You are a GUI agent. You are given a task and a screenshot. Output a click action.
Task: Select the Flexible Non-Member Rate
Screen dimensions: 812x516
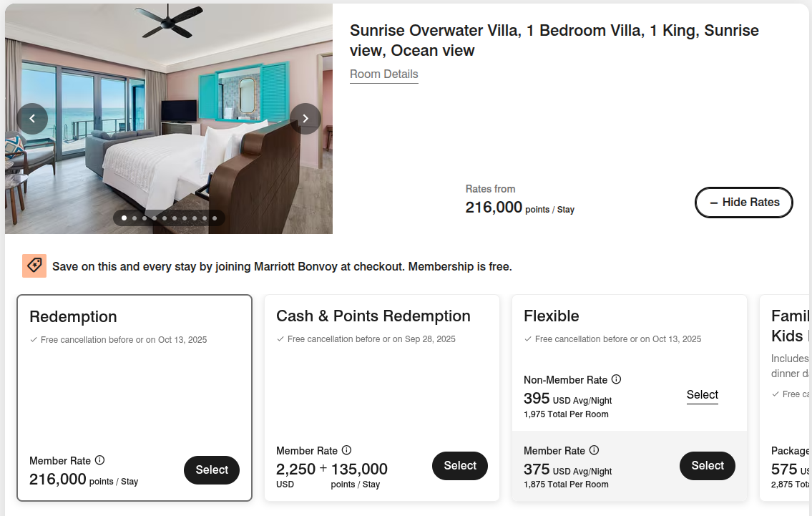pyautogui.click(x=702, y=395)
